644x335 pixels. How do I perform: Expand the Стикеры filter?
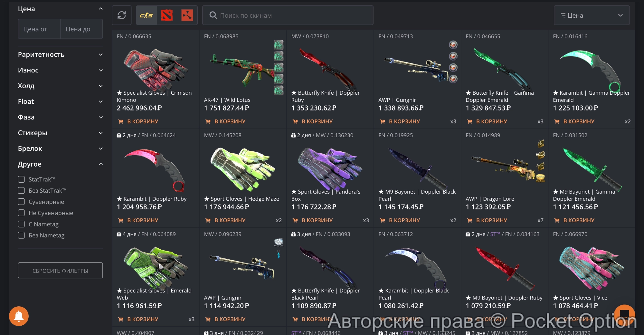pyautogui.click(x=61, y=133)
